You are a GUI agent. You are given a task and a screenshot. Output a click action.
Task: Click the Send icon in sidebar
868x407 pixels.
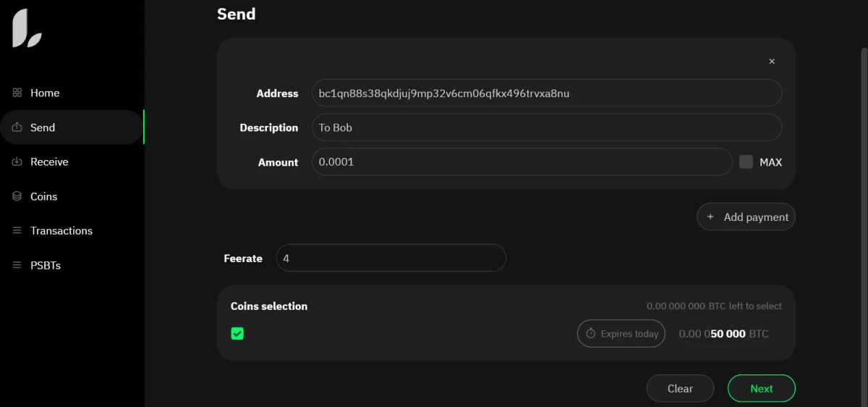click(x=17, y=127)
